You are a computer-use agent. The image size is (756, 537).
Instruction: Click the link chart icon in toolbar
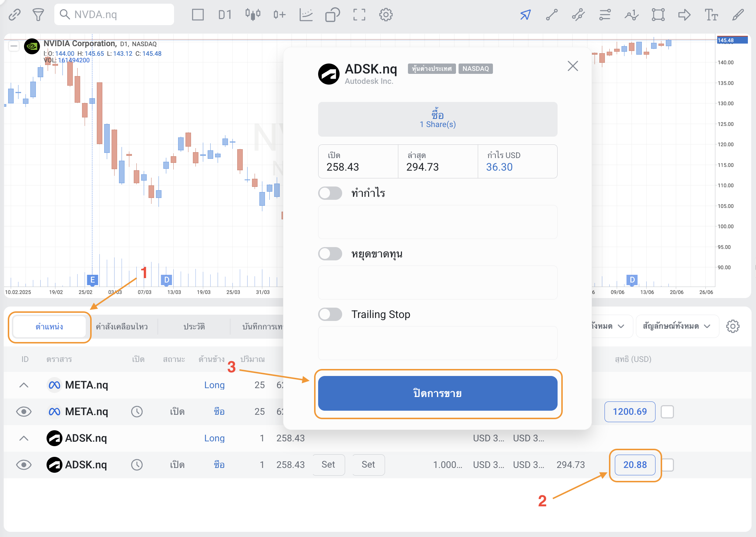point(14,15)
